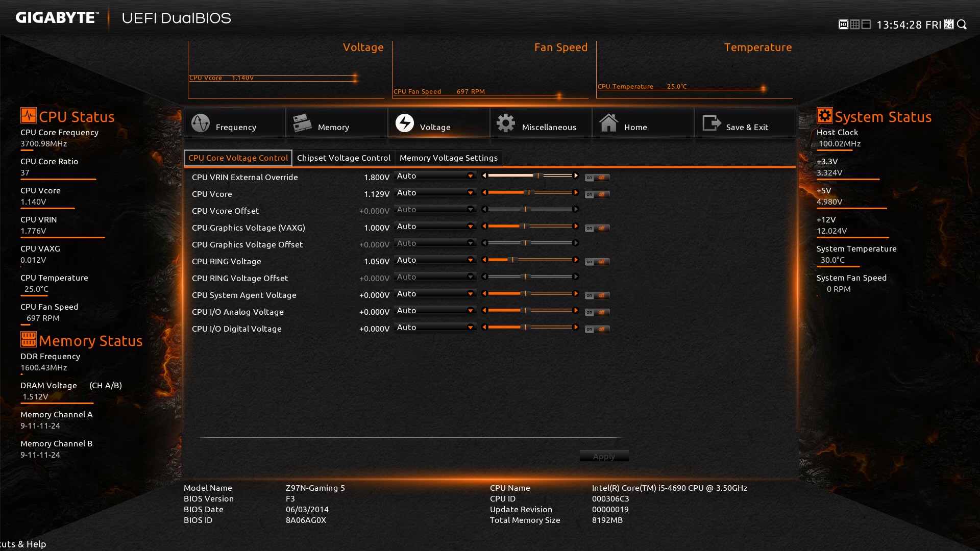Select the grid-style view icon
Viewport: 980px width, 551px height.
(855, 24)
